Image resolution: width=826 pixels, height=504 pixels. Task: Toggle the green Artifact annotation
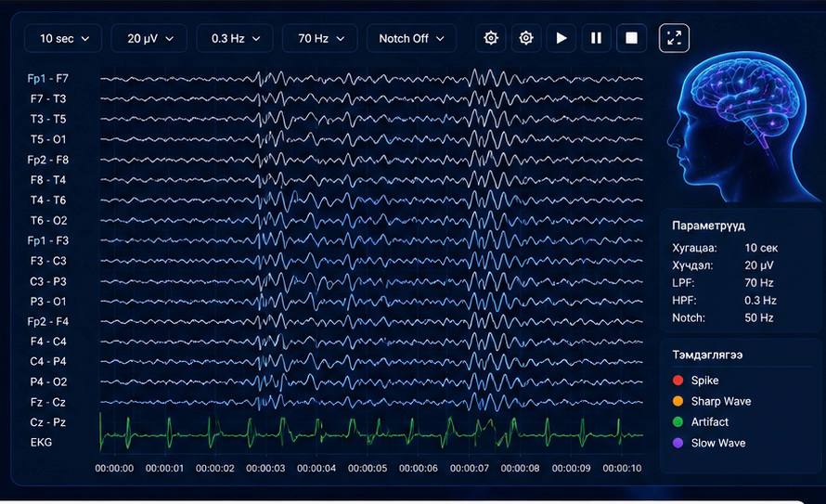(x=678, y=421)
